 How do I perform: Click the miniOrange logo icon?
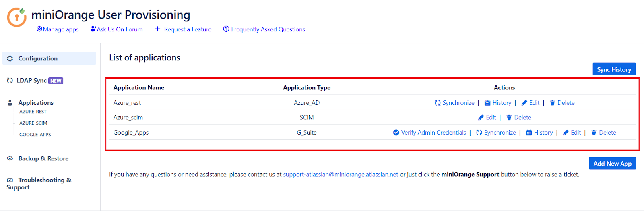(x=17, y=17)
